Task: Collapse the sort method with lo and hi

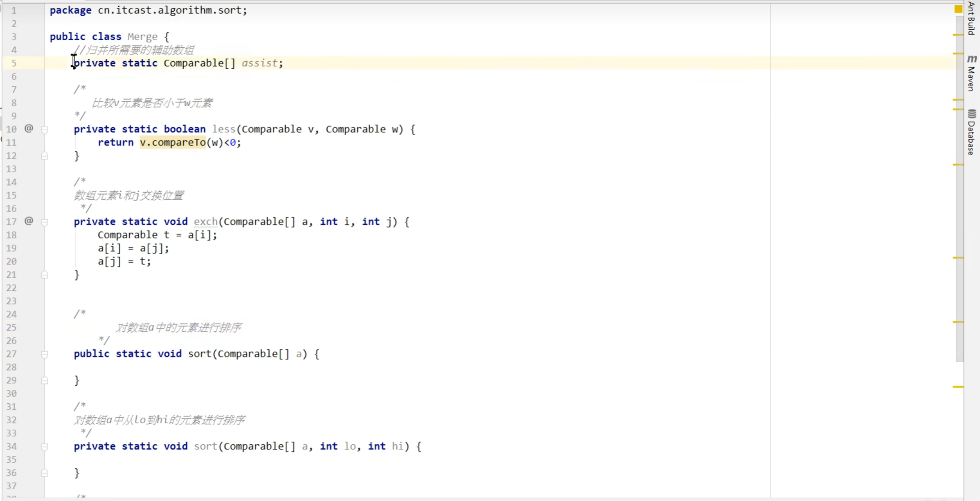Action: 45,447
